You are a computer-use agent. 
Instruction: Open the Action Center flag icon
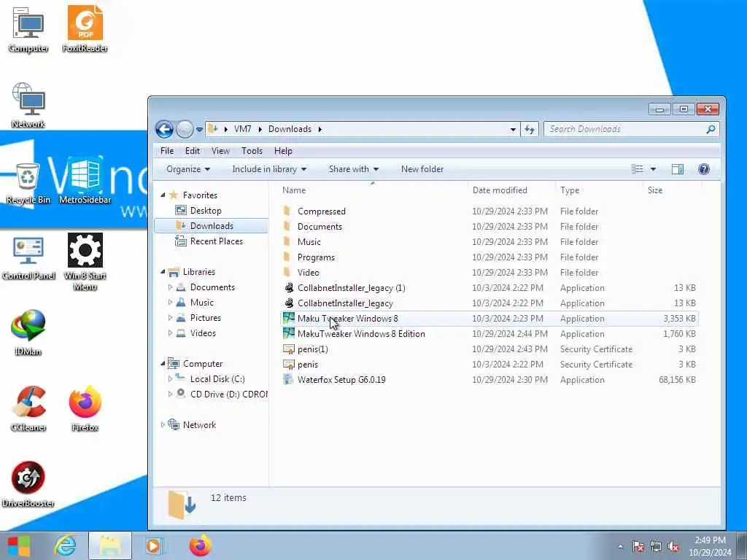point(638,547)
